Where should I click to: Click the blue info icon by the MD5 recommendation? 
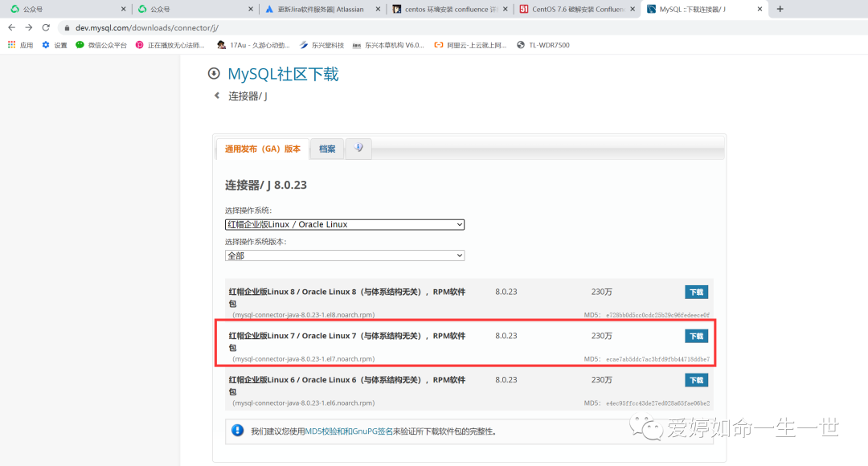coord(237,430)
